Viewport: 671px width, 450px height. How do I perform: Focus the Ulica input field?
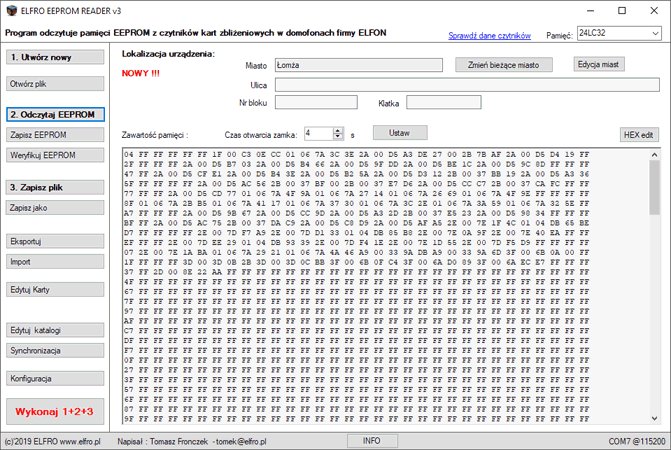pos(467,85)
